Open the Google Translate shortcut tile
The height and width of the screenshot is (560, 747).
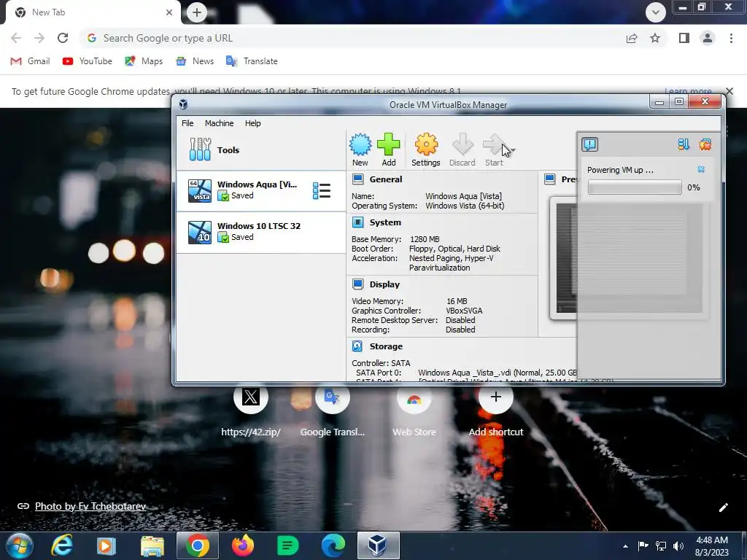tap(332, 410)
